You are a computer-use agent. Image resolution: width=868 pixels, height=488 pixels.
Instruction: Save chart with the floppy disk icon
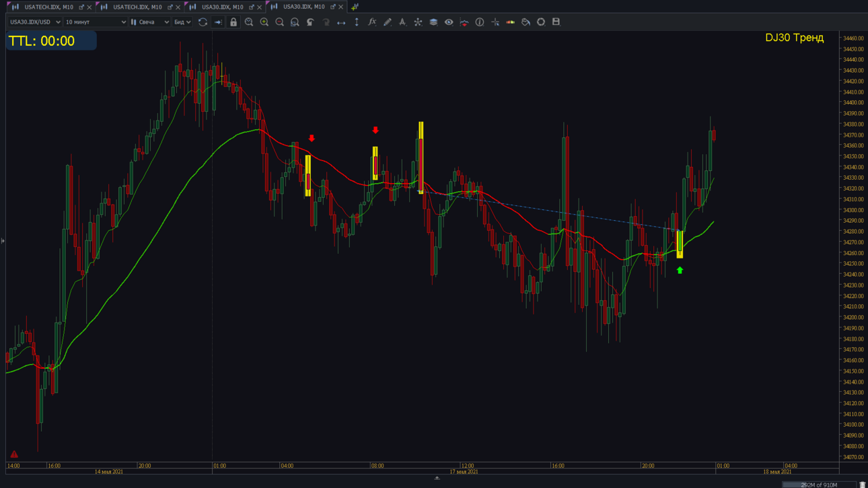pyautogui.click(x=556, y=22)
